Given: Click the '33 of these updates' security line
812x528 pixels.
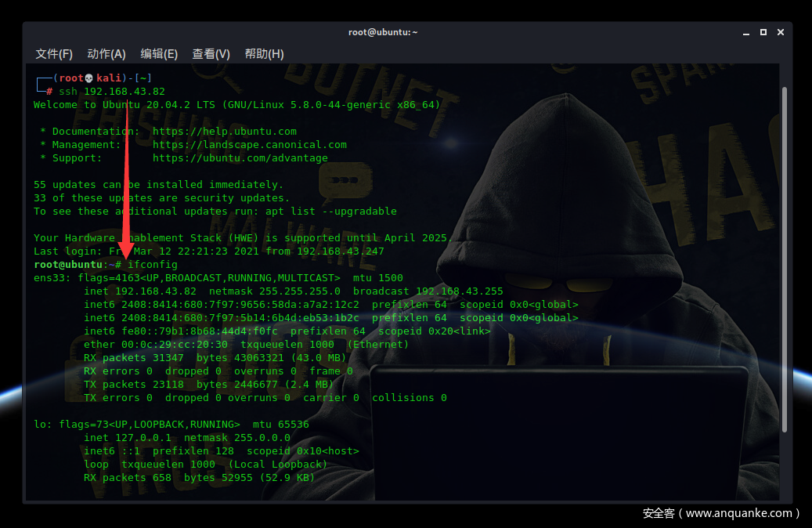Looking at the screenshot, I should tap(161, 198).
